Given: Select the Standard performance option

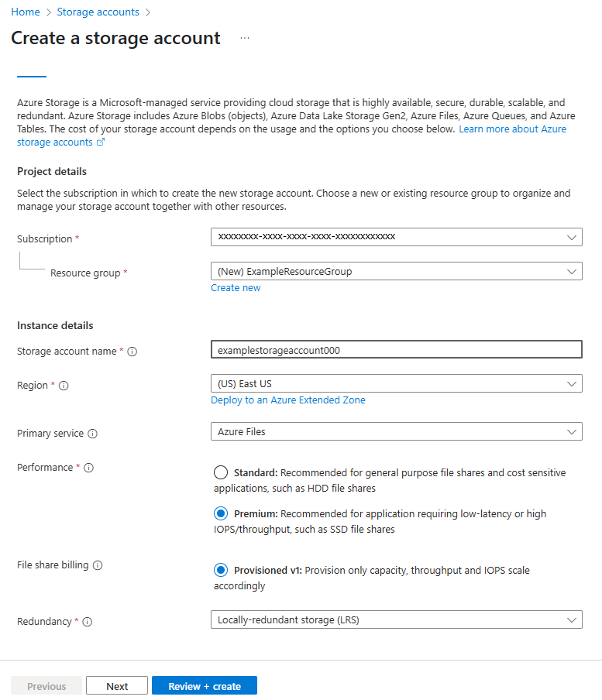Looking at the screenshot, I should coord(221,472).
